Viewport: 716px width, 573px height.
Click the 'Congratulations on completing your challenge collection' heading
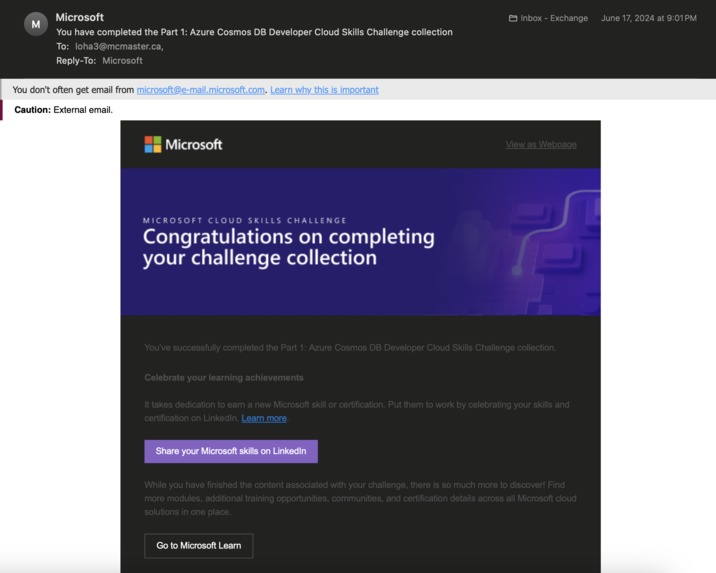289,247
